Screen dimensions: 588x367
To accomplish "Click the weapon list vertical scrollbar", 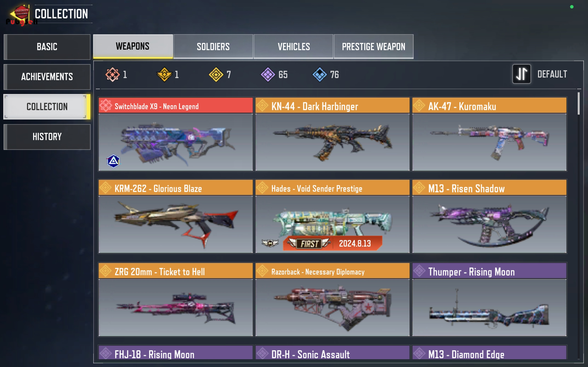I will 579,226.
